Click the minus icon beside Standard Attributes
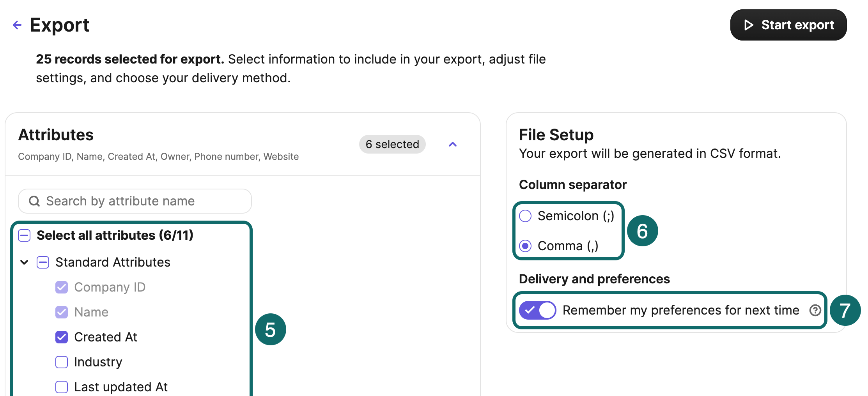This screenshot has width=868, height=396. pos(43,262)
